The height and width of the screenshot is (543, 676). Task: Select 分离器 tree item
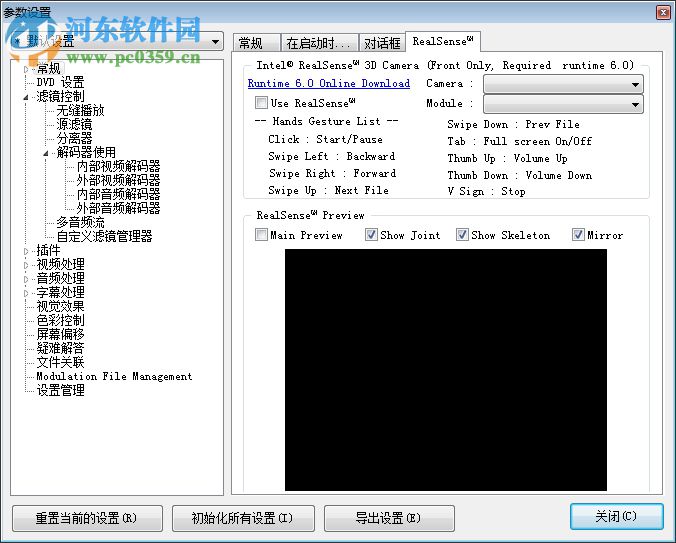tap(74, 138)
